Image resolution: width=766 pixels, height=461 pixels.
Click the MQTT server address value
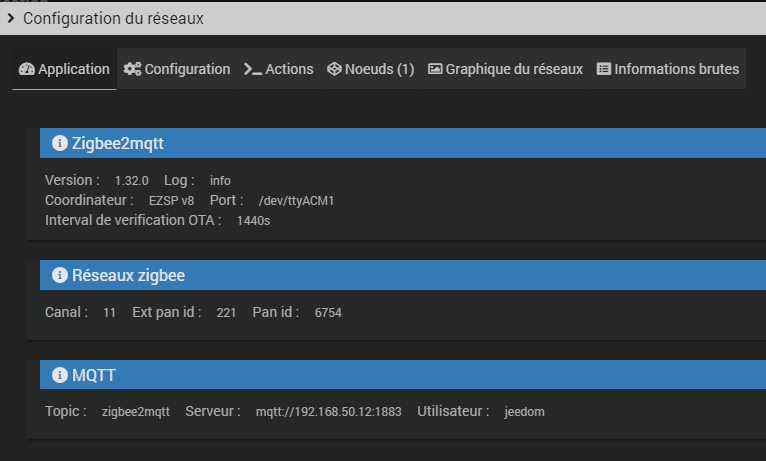[328, 412]
